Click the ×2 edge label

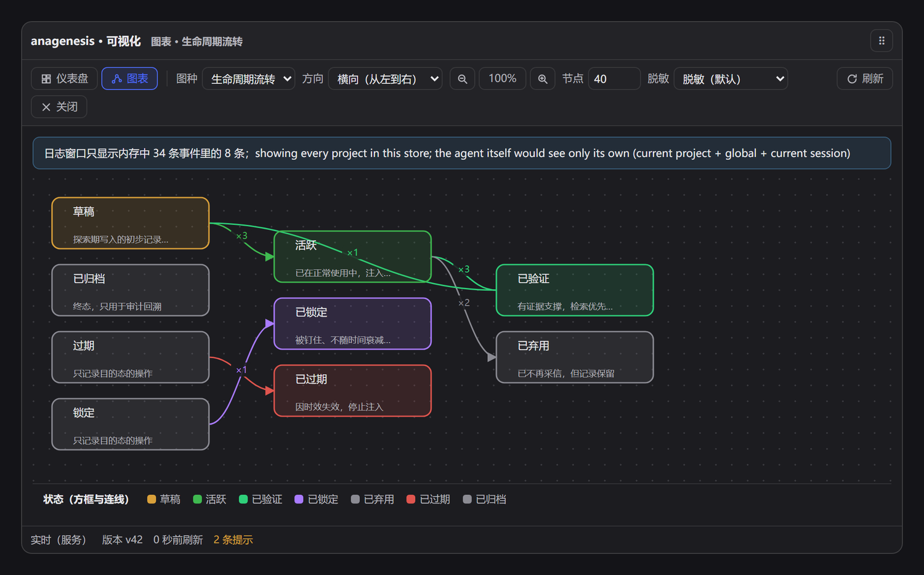pyautogui.click(x=464, y=303)
